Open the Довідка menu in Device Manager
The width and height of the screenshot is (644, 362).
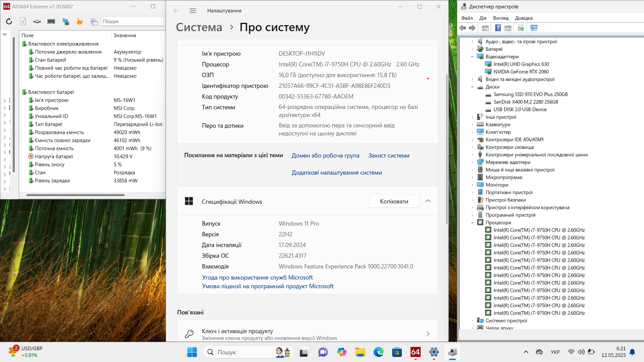[524, 18]
